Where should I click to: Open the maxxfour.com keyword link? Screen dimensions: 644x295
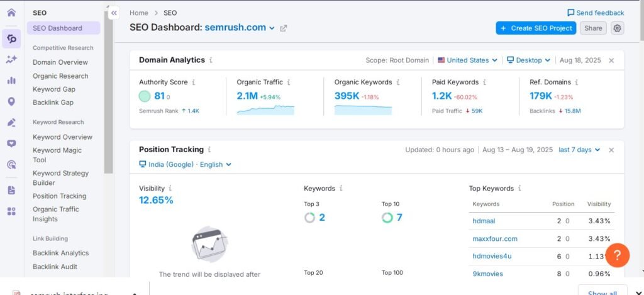point(495,239)
